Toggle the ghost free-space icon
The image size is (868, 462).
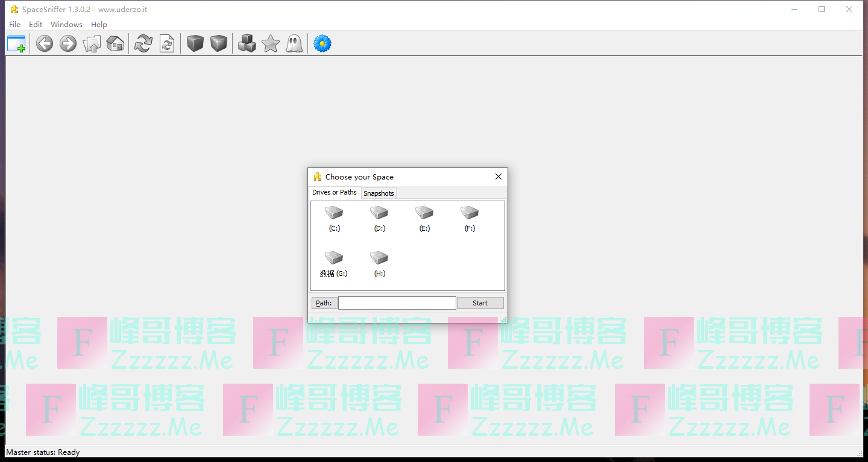[x=294, y=44]
